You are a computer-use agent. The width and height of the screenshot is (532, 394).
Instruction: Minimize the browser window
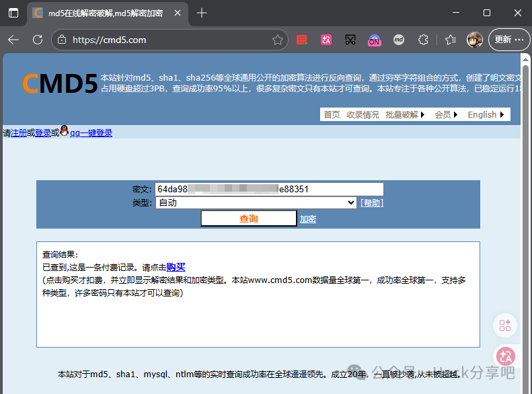(456, 13)
